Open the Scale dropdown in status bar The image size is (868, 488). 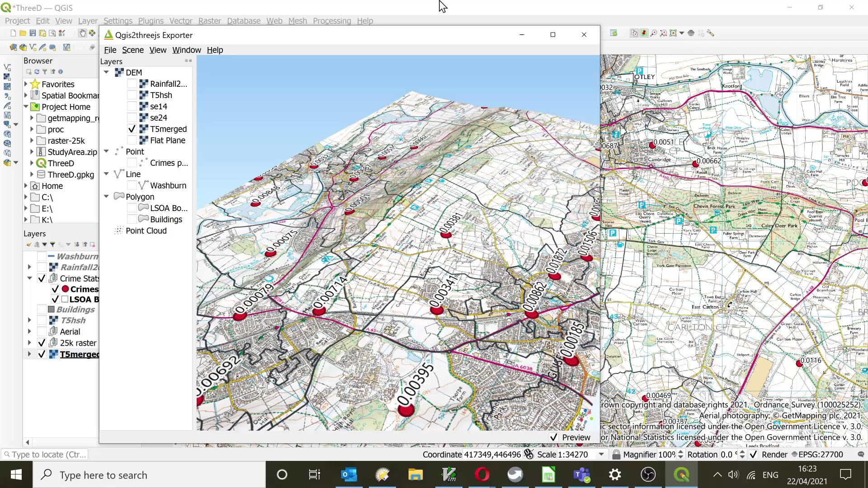(x=601, y=454)
